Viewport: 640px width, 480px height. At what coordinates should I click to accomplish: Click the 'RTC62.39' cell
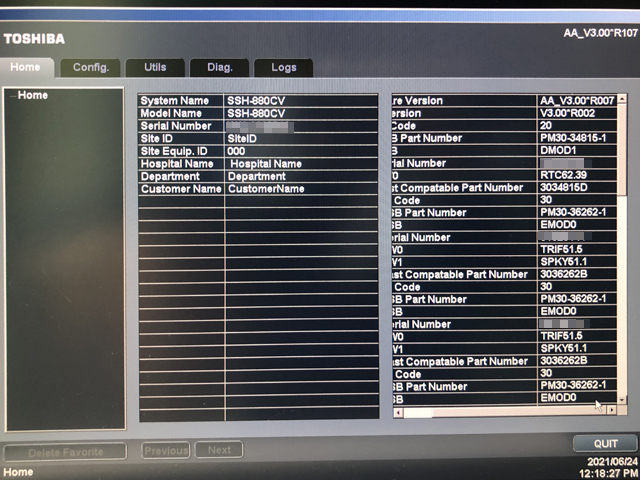pyautogui.click(x=577, y=175)
